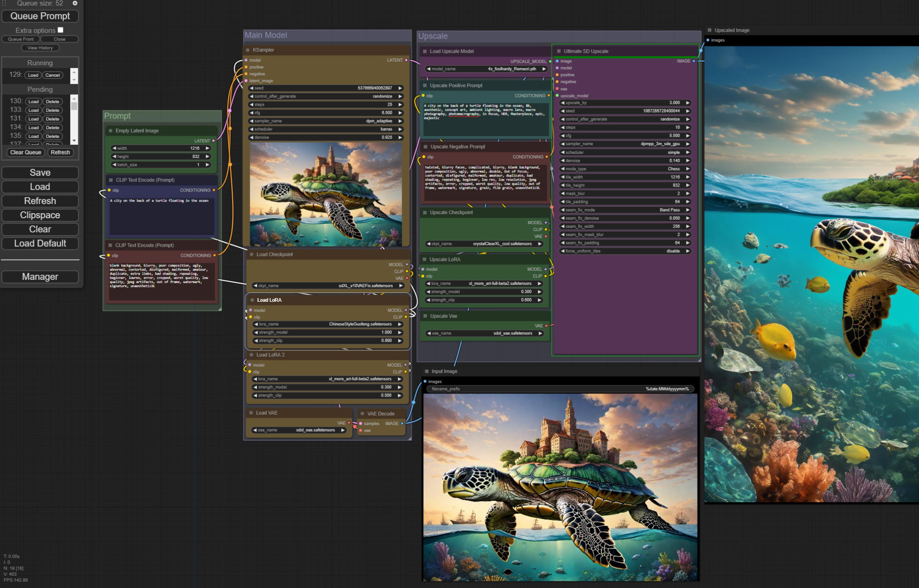The height and width of the screenshot is (588, 919).
Task: Collapse the Load VAE node title dot
Action: 251,413
